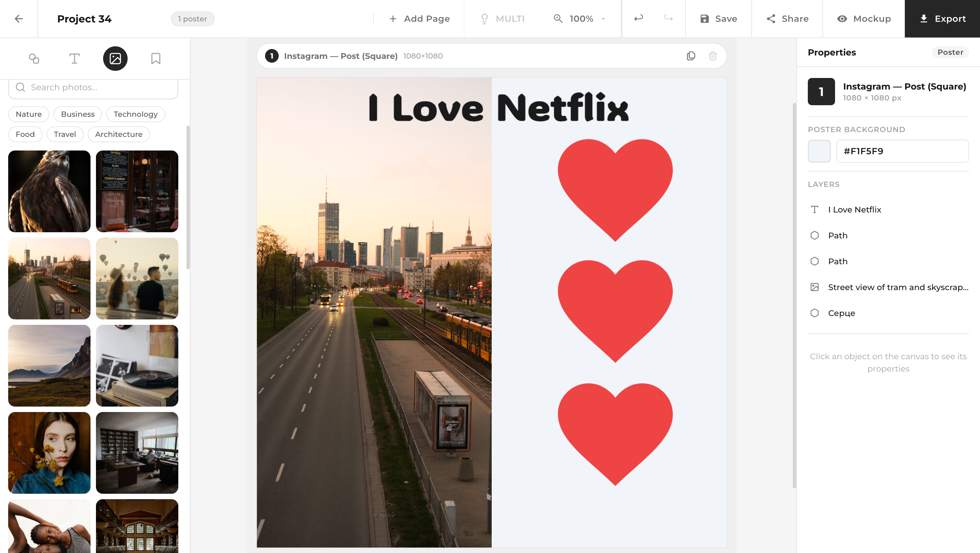980x553 pixels.
Task: Insert the mountain landscape photo
Action: pyautogui.click(x=49, y=365)
